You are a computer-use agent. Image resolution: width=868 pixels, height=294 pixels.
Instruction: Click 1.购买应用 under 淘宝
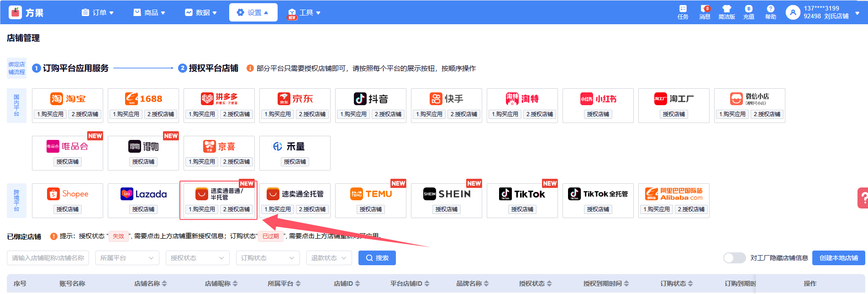coord(50,114)
